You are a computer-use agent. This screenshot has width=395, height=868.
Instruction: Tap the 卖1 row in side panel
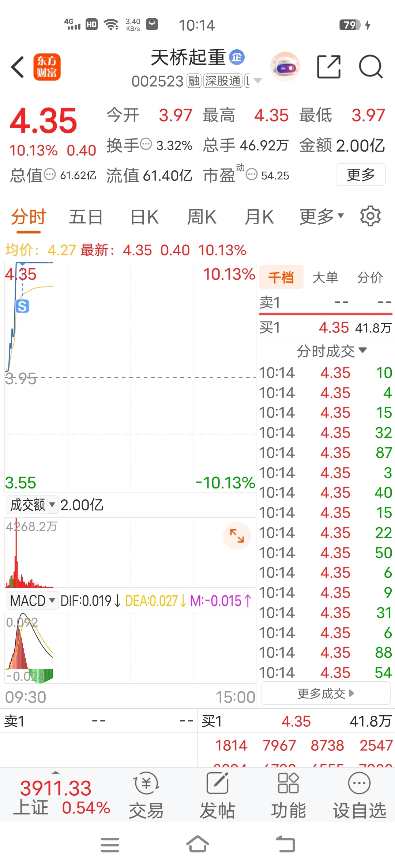click(326, 302)
